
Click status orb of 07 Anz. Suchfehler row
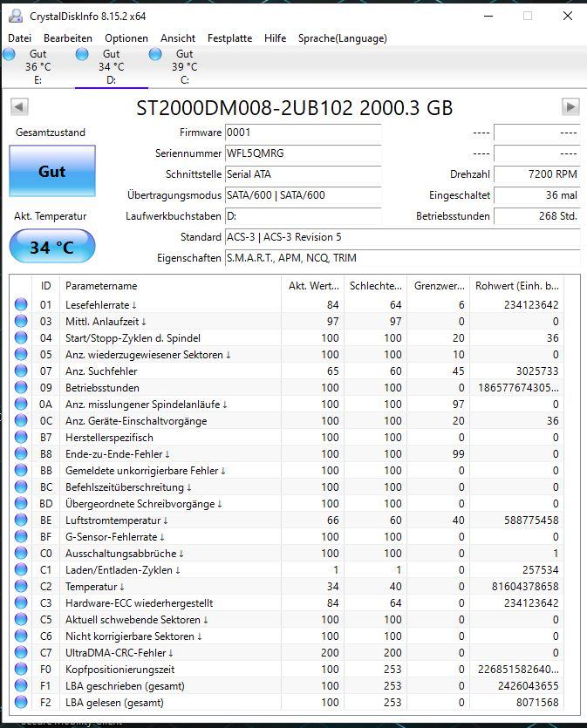21,371
